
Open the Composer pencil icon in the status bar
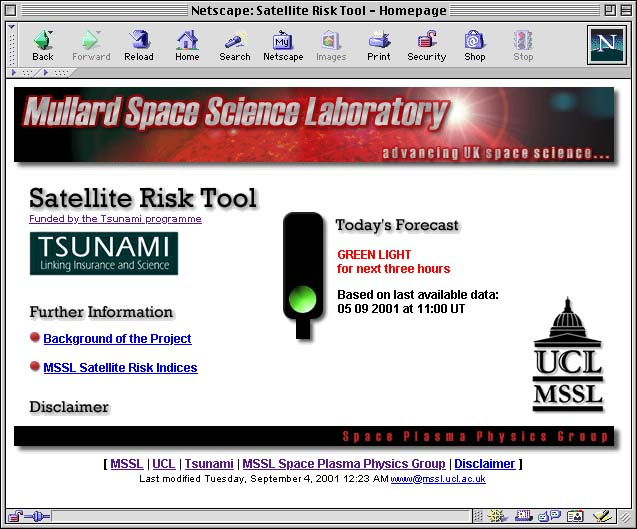pyautogui.click(x=602, y=516)
